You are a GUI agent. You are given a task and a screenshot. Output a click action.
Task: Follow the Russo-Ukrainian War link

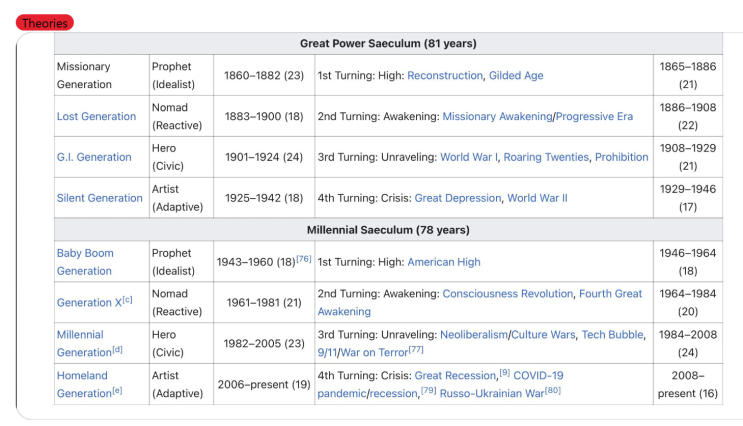click(x=491, y=394)
